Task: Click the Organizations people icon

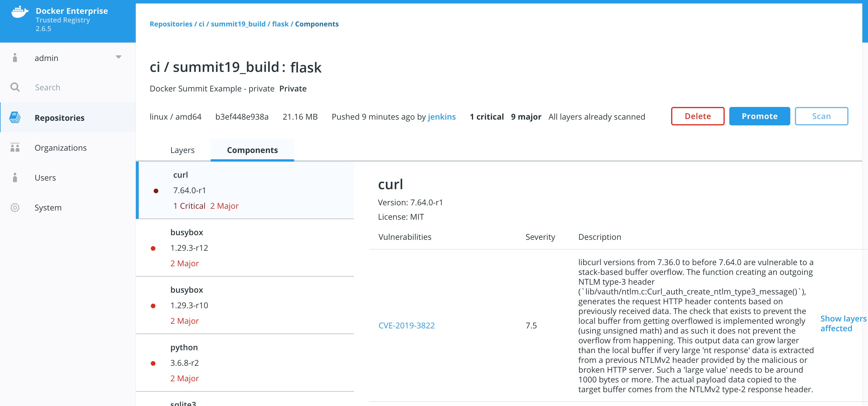Action: point(15,148)
